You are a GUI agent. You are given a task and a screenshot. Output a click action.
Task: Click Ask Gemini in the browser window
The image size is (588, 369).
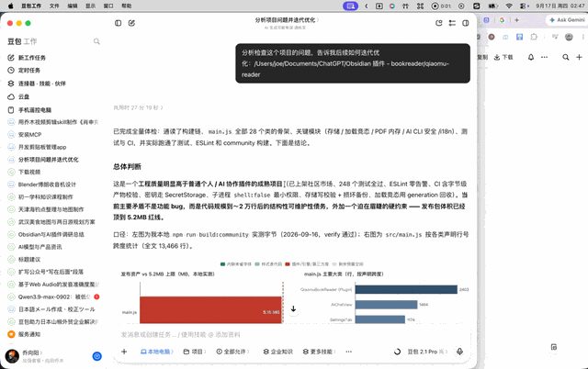pyautogui.click(x=567, y=20)
